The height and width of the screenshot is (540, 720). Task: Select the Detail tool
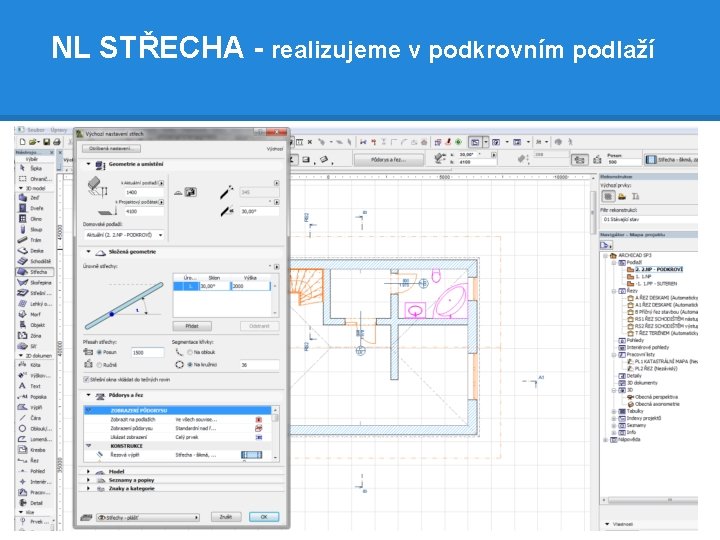coord(31,503)
